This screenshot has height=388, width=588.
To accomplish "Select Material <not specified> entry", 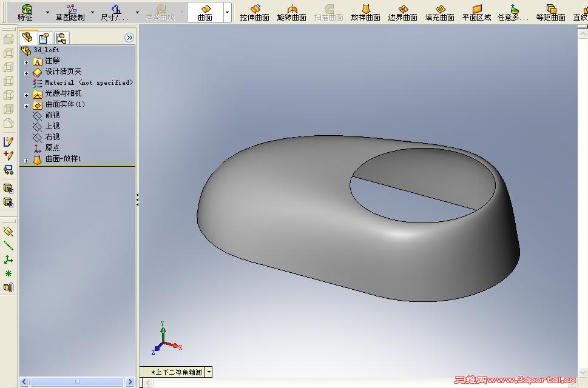I will click(x=83, y=82).
